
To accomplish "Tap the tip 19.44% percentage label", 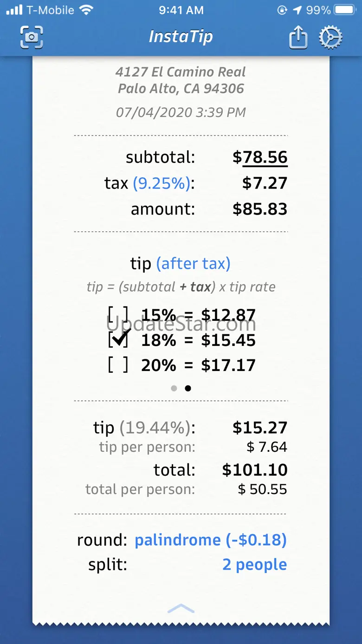I will click(x=155, y=428).
